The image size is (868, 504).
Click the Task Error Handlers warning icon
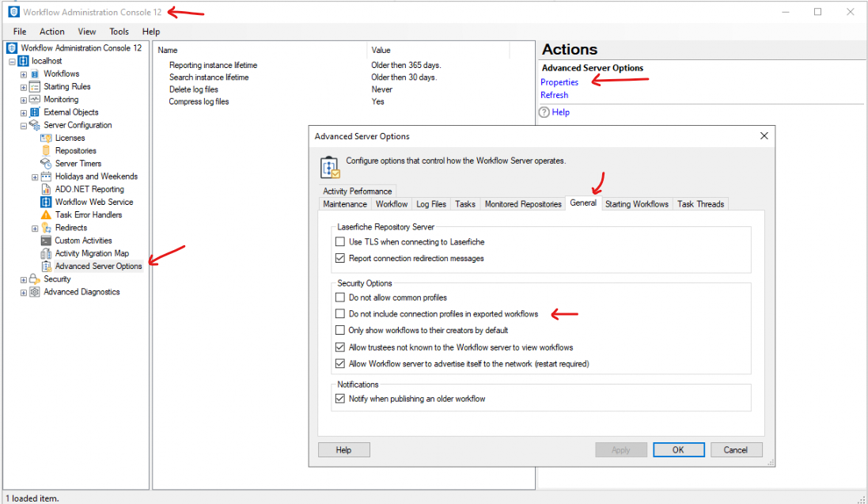pos(46,214)
